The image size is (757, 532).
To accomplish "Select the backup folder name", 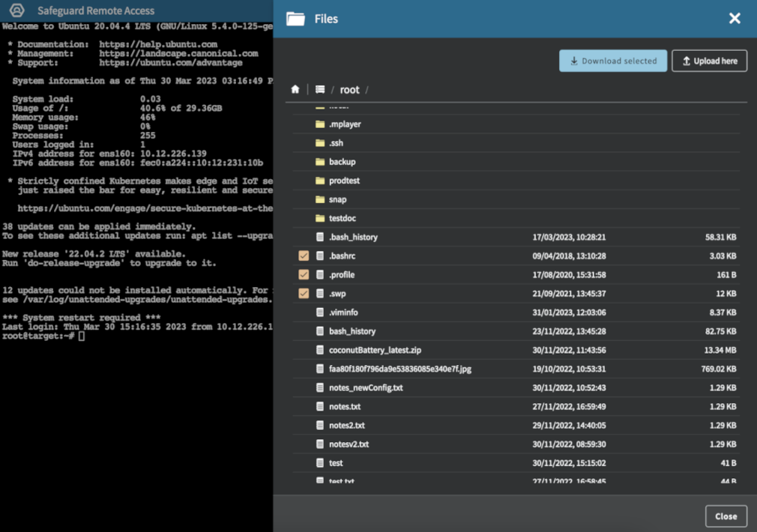I will point(343,162).
